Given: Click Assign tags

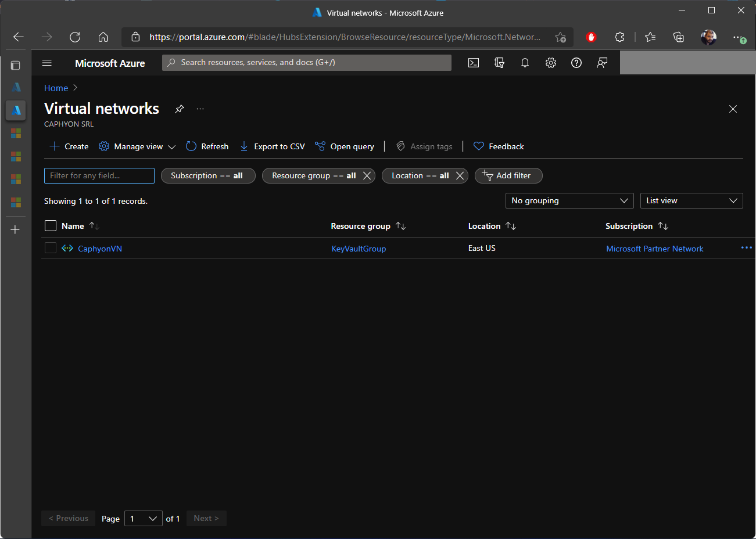Looking at the screenshot, I should (424, 146).
